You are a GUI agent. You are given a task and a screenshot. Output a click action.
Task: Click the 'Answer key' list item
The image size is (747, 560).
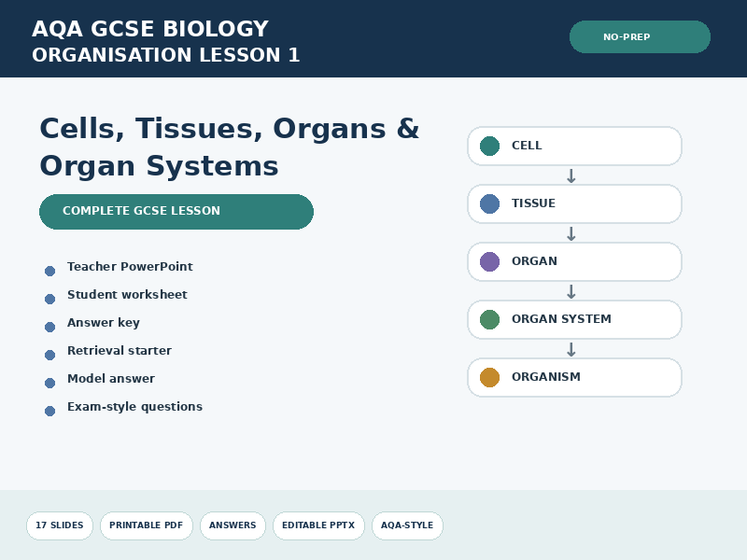104,323
